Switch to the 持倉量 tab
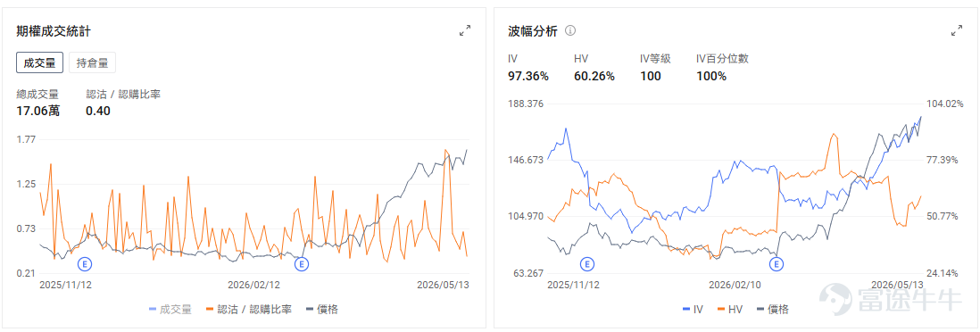Image resolution: width=980 pixels, height=332 pixels. (x=93, y=62)
